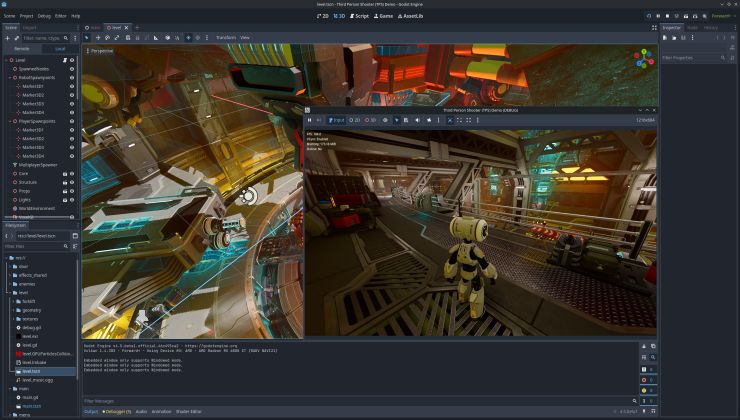Stop the running project
Viewport: 740px width, 420px height.
666,16
